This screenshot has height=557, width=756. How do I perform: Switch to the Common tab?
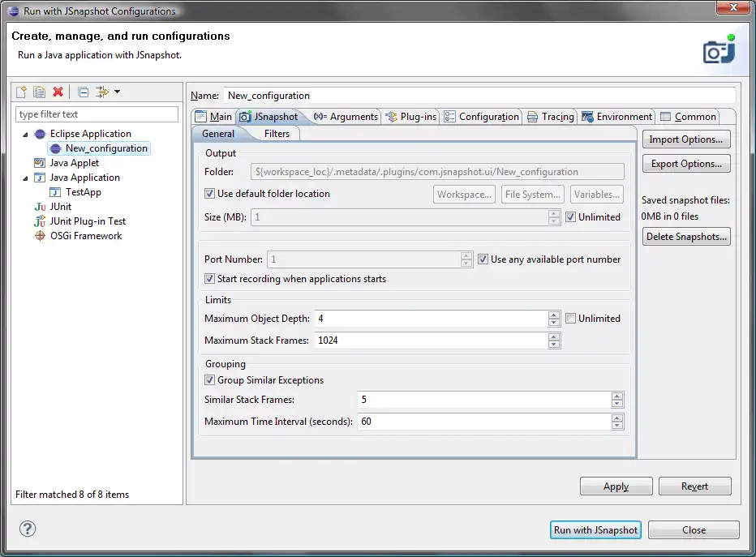[689, 117]
